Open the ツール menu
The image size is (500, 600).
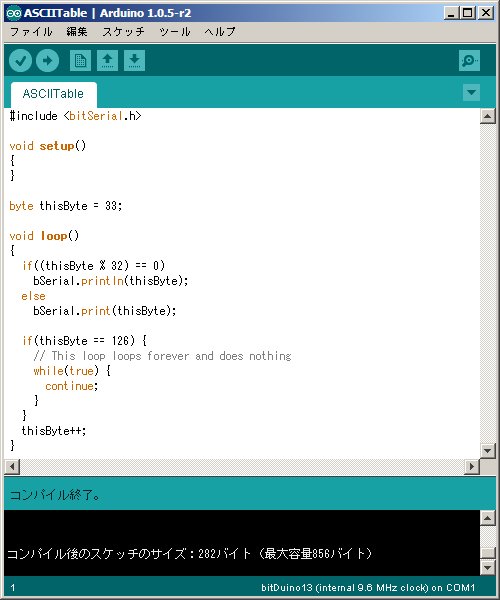[175, 32]
